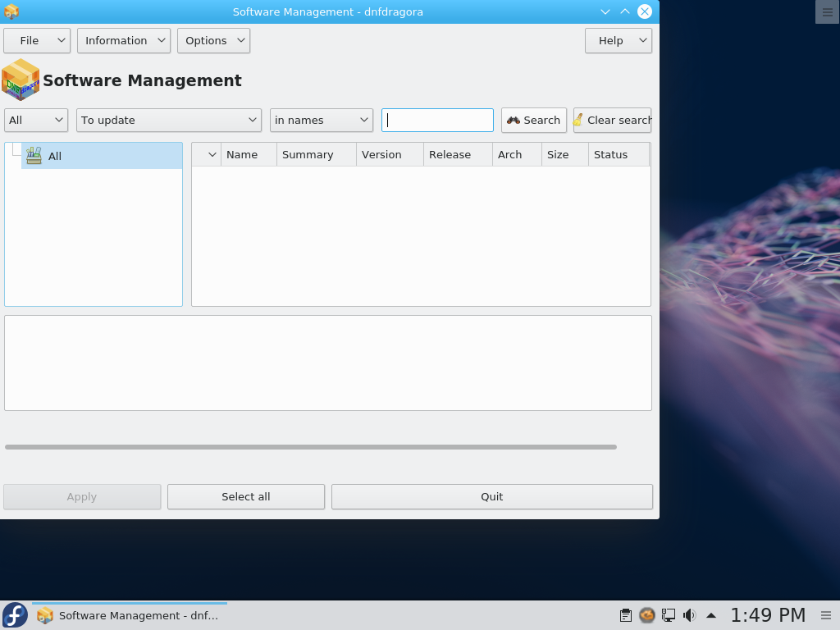The height and width of the screenshot is (630, 840).
Task: Open the Options menu
Action: [x=214, y=41]
